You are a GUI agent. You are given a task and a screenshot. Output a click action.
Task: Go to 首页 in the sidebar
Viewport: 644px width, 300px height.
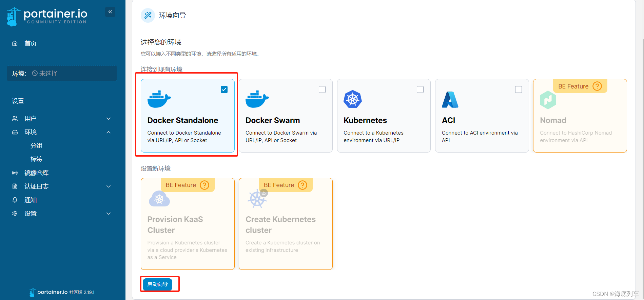31,43
